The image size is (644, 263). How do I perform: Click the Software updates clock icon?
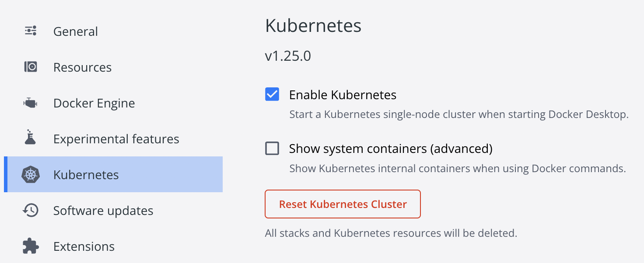point(31,211)
